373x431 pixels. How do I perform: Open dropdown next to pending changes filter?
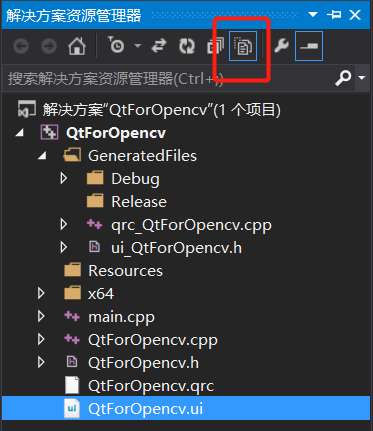[138, 45]
